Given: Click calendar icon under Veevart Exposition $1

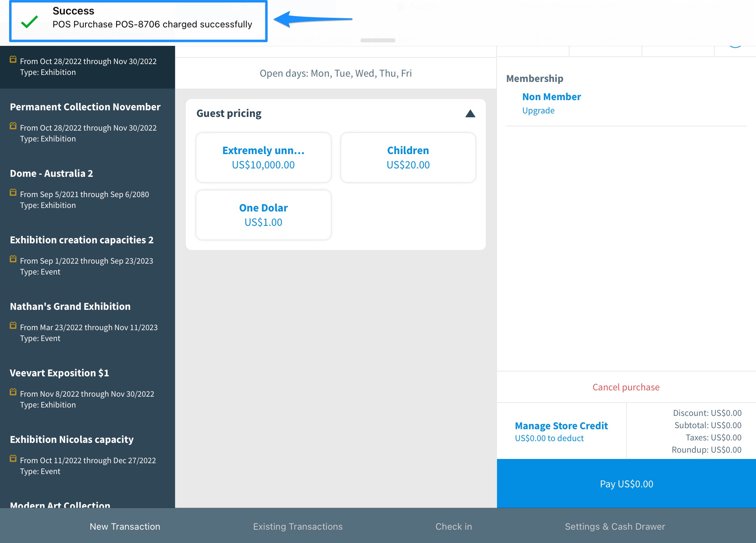Looking at the screenshot, I should click(x=13, y=392).
